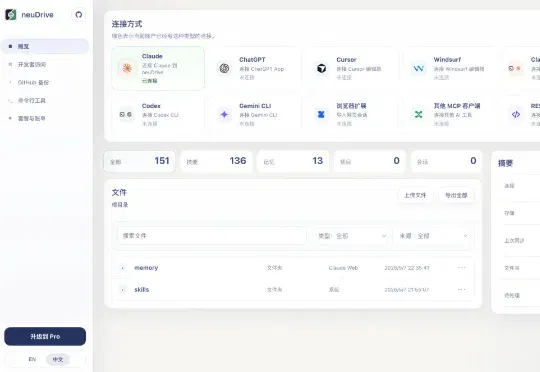Viewport: 540px width, 372px height.
Task: Click the 升级到 Pro button
Action: coord(45,336)
